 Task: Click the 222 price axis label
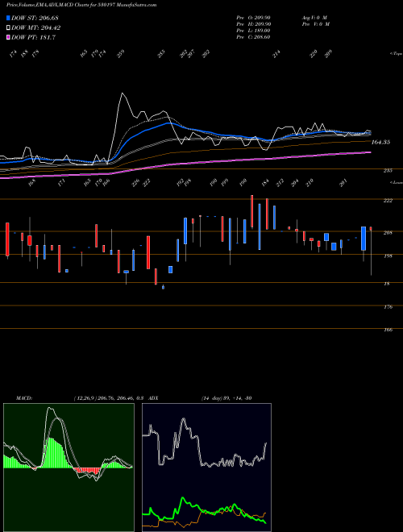(x=388, y=201)
